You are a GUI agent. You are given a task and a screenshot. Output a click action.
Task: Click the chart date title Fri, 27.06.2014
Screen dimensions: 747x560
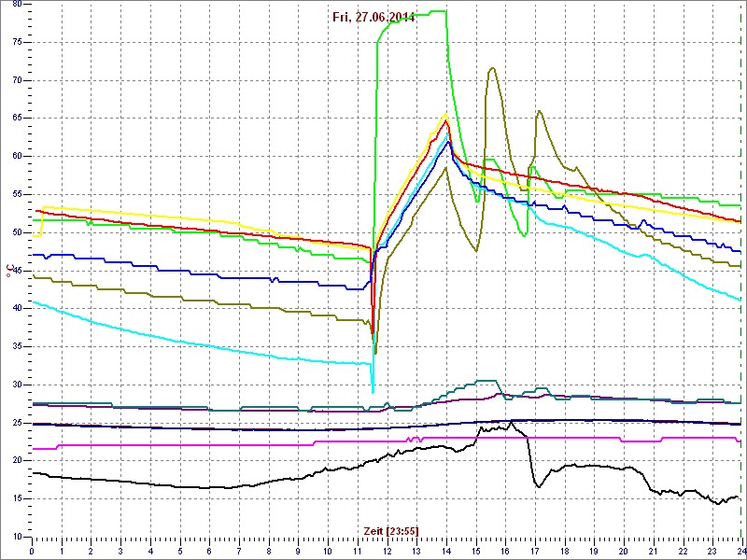coord(373,17)
